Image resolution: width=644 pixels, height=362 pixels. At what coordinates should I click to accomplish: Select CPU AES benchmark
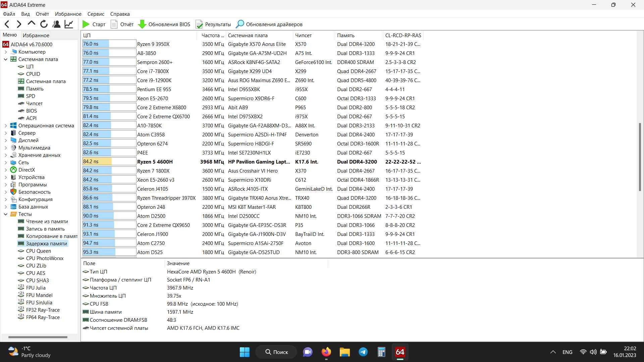[32, 273]
